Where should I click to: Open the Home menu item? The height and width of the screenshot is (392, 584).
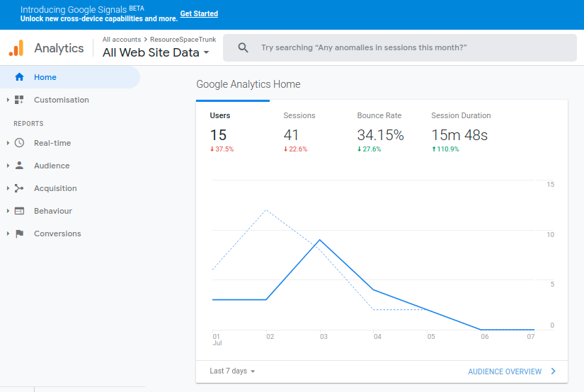click(x=70, y=77)
